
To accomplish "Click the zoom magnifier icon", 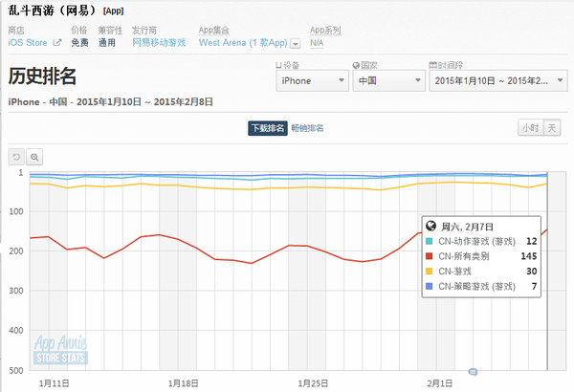I will click(34, 157).
